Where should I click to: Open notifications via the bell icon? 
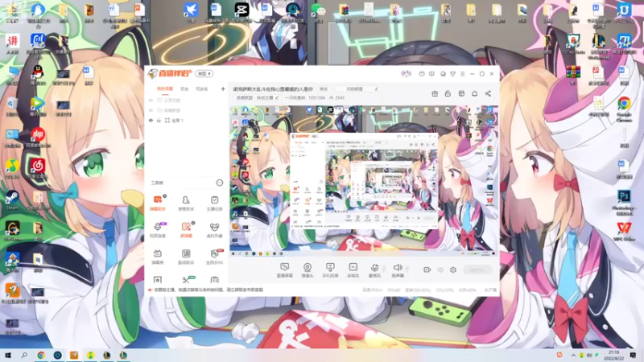tap(474, 93)
